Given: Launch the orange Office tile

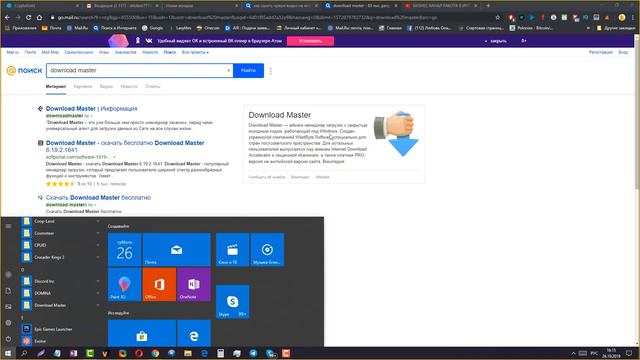Looking at the screenshot, I should point(159,284).
